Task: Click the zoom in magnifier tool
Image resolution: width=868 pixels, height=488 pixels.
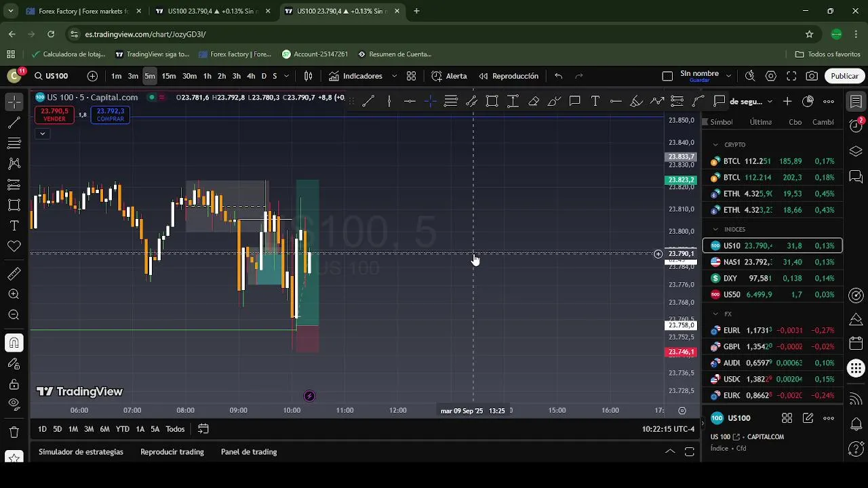Action: [x=14, y=294]
